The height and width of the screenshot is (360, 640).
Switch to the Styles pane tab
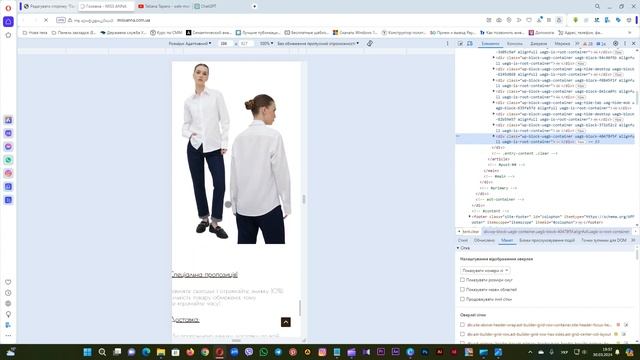click(x=463, y=240)
